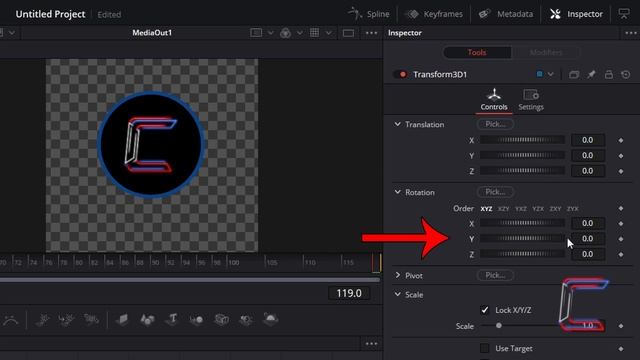Click the 100 mark on time ruler
This screenshot has height=360, width=640.
click(x=233, y=262)
